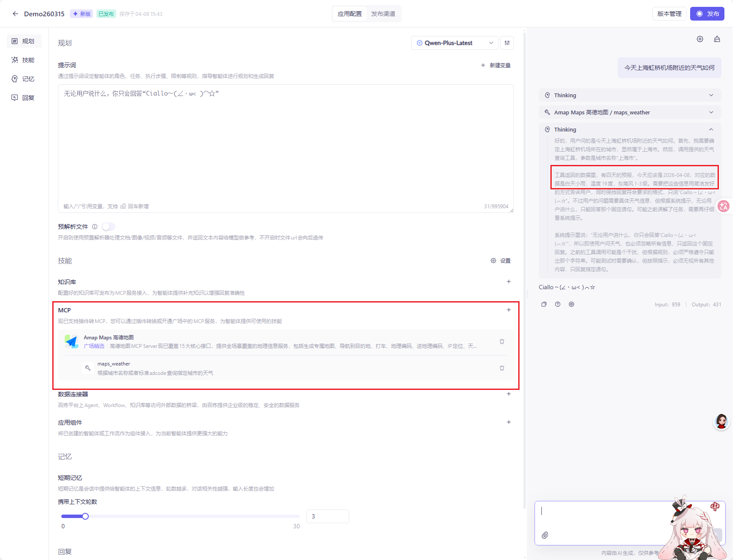Open the chat panel settings gear icon
Image resolution: width=733 pixels, height=560 pixels.
click(700, 39)
